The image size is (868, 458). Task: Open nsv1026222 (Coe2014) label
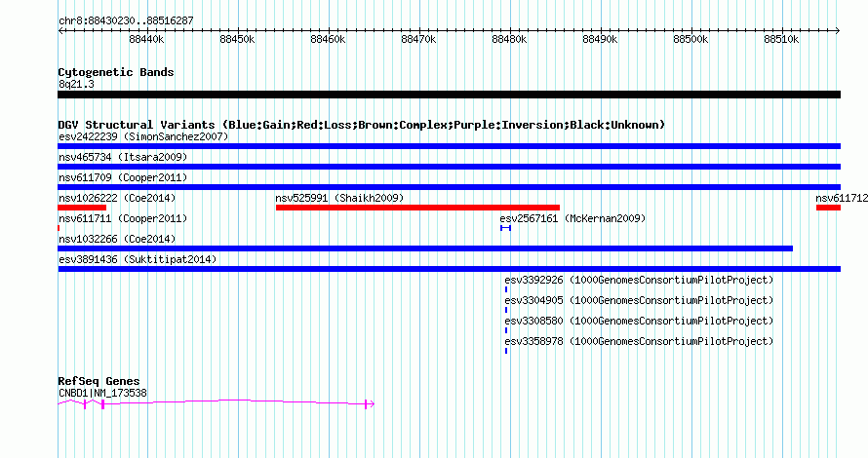click(x=117, y=198)
